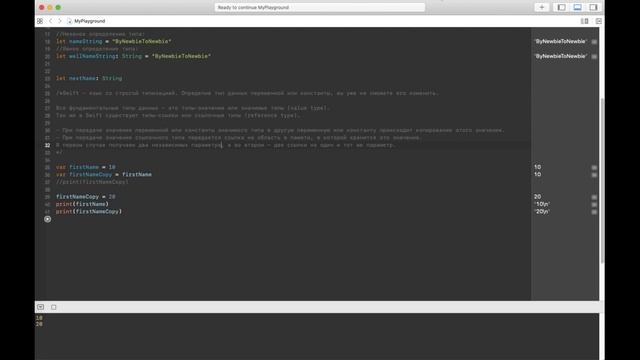
Task: Click the commented print(firstNameCopy) line
Action: [x=92, y=182]
